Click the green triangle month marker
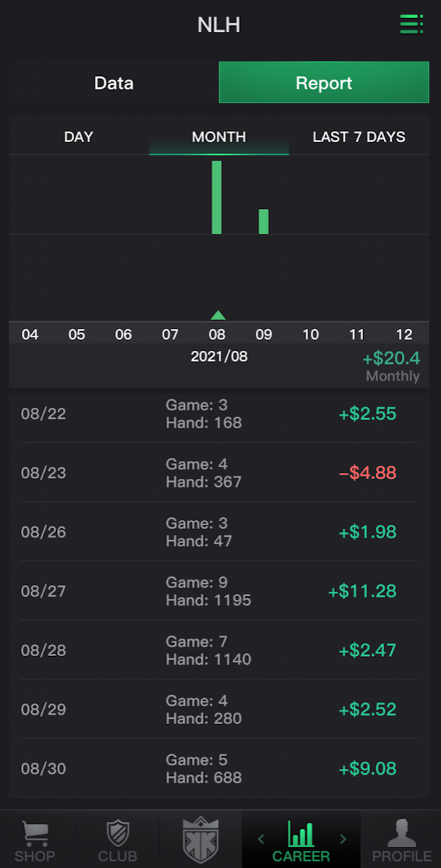The image size is (441, 868). point(218,315)
